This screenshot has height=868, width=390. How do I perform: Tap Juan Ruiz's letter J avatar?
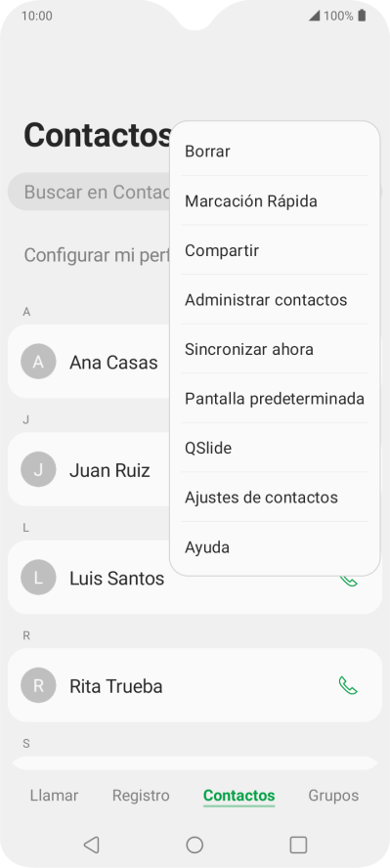(38, 469)
